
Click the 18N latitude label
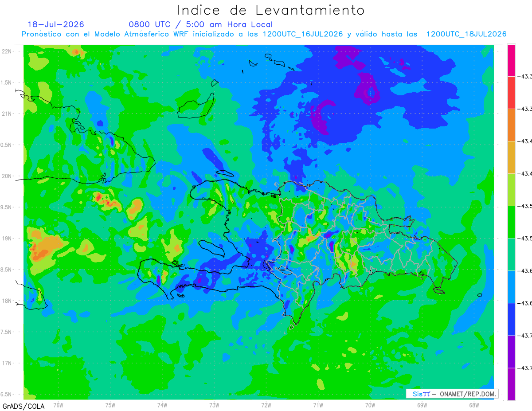click(x=8, y=301)
